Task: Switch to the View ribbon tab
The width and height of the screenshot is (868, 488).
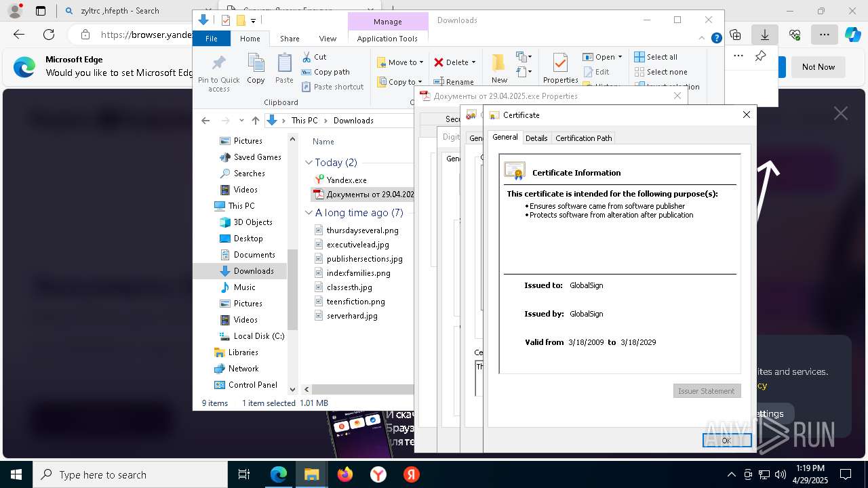Action: 328,39
